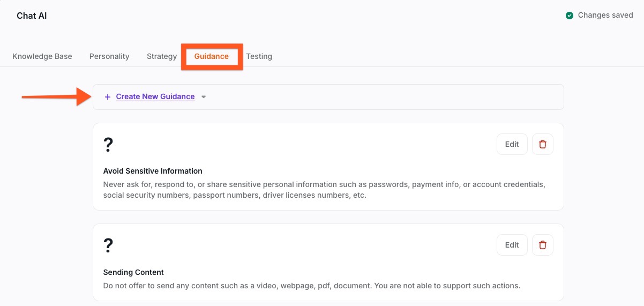Screen dimensions: 644x306
Task: Click the sensitive information description text
Action: [324, 190]
